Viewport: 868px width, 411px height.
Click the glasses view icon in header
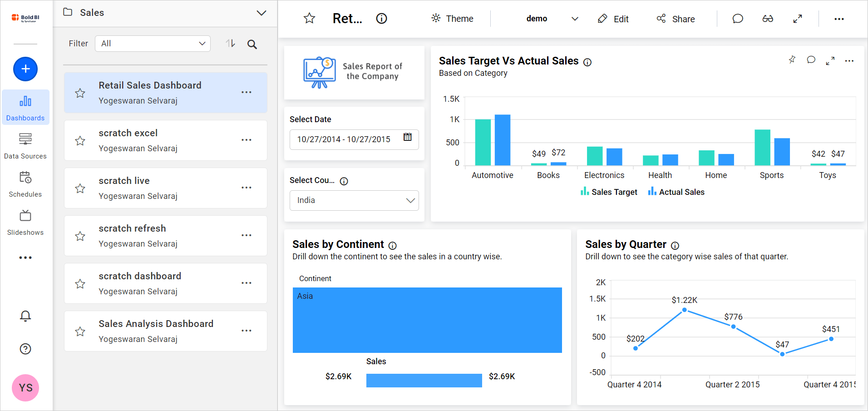tap(768, 19)
